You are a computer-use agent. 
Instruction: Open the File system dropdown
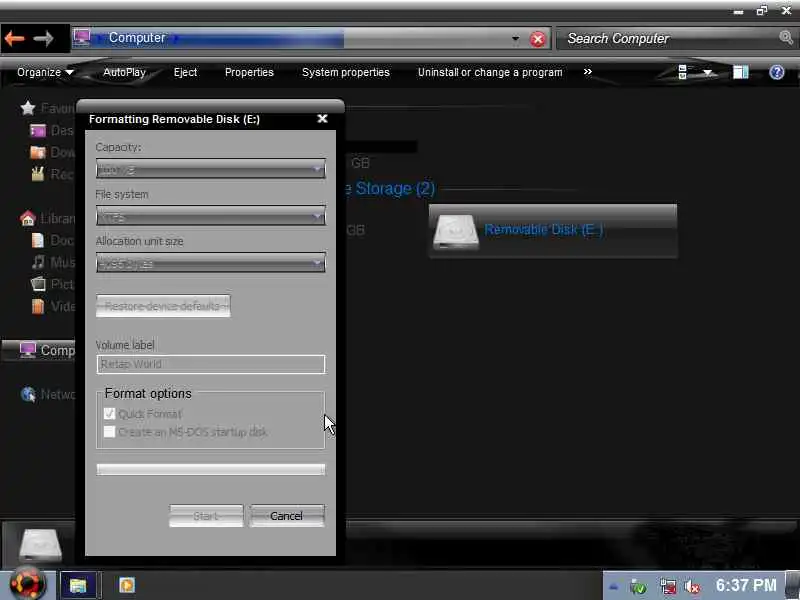pyautogui.click(x=210, y=216)
